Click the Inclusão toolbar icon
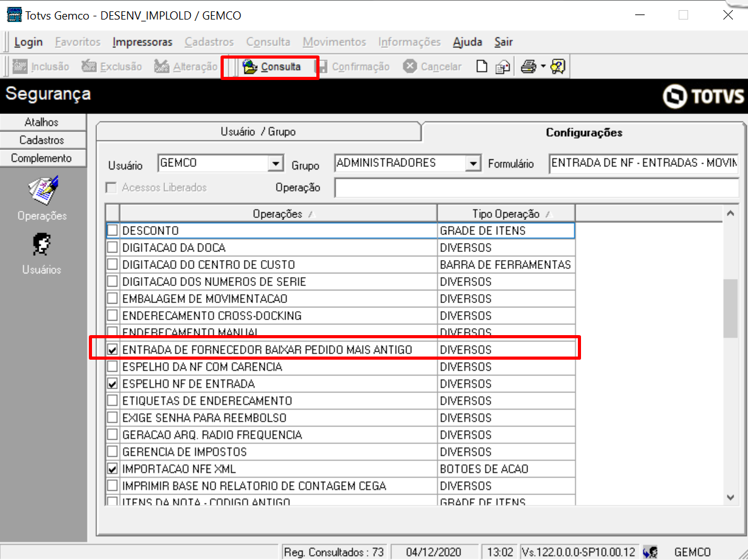748x560 pixels. pyautogui.click(x=20, y=66)
